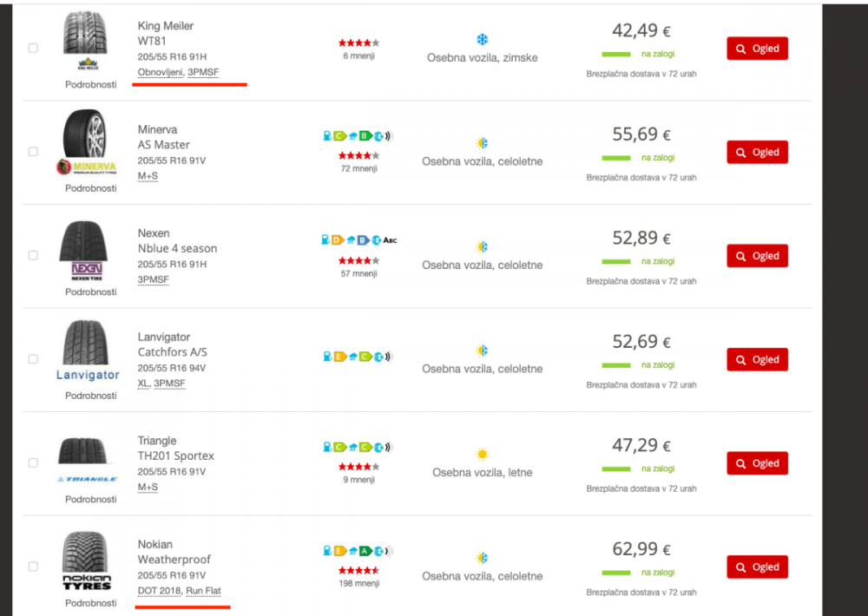Click the star rating for Nokian Weatherproof

[358, 570]
